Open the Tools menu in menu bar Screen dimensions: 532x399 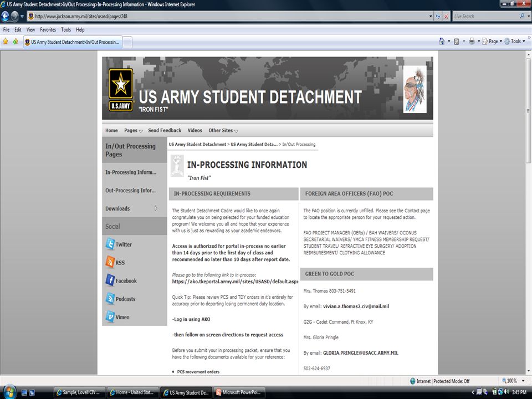66,29
